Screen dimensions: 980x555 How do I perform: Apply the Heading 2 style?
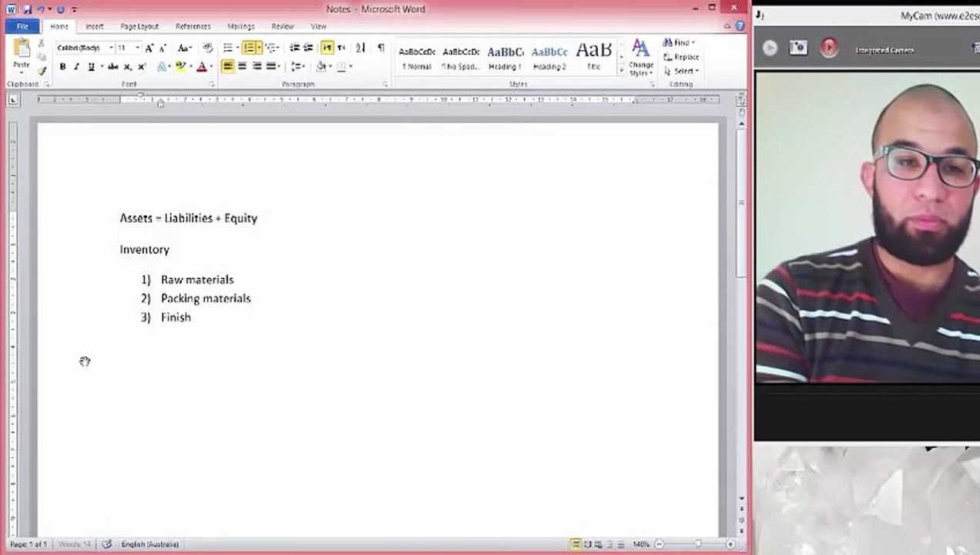(549, 58)
